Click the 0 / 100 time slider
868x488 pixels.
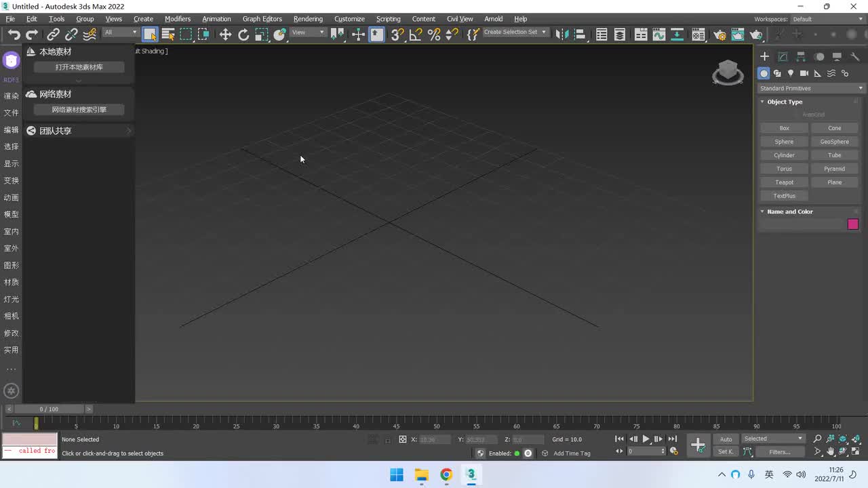point(49,409)
